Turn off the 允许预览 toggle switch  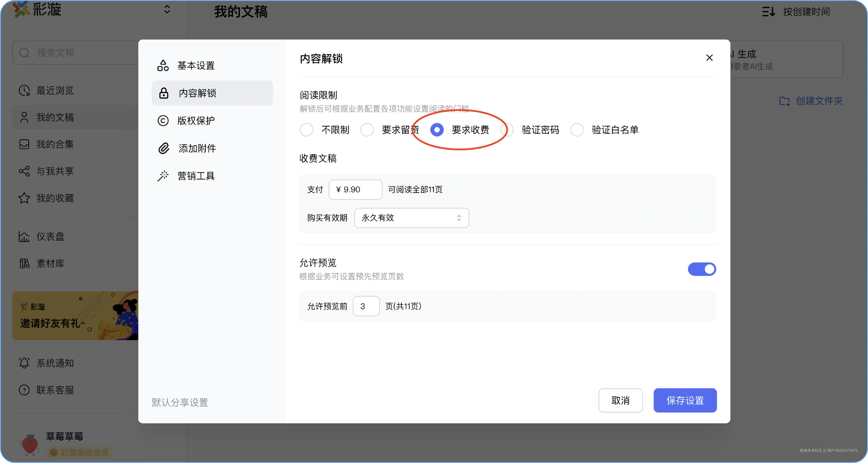[x=702, y=269]
